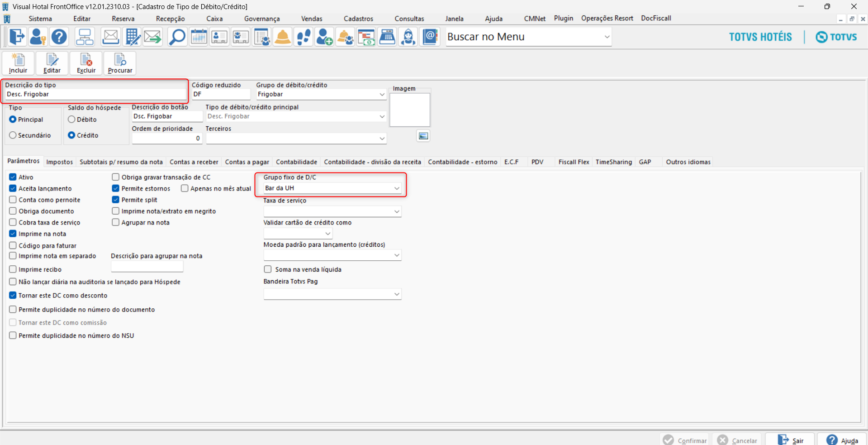This screenshot has width=868, height=445.
Task: Open the organization chart toolbar icon
Action: 85,37
